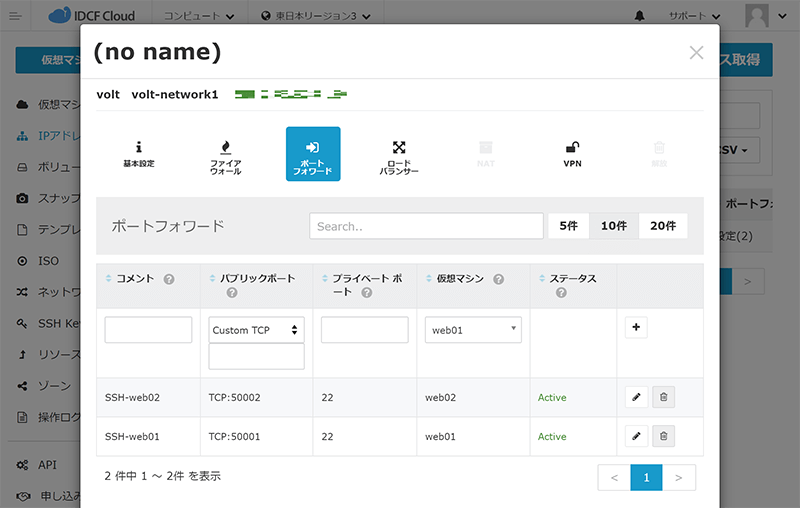The width and height of the screenshot is (800, 508).
Task: Click the port forward Search field
Action: tap(426, 226)
